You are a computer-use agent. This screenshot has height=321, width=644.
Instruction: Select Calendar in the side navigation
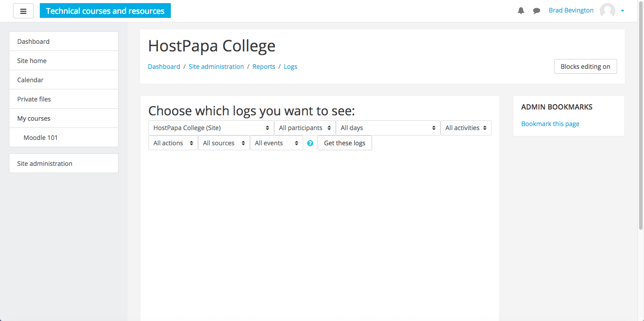64,80
